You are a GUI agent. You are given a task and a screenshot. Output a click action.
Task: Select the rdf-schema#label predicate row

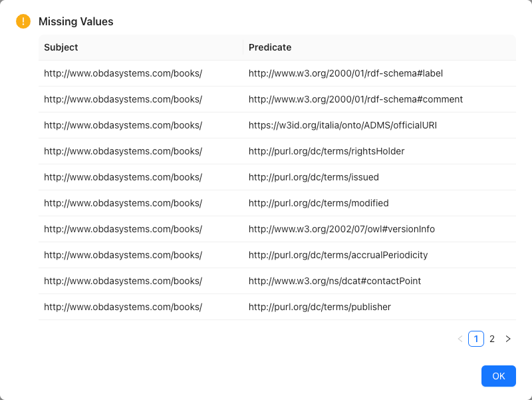345,73
